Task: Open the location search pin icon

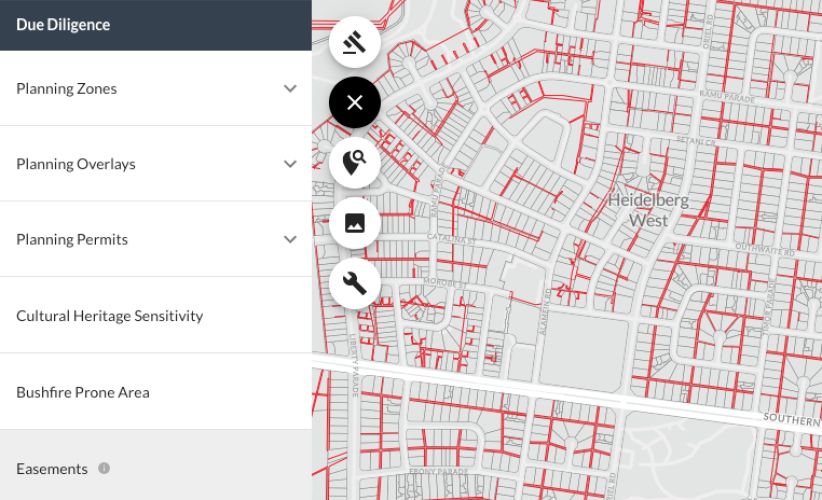Action: 355,162
